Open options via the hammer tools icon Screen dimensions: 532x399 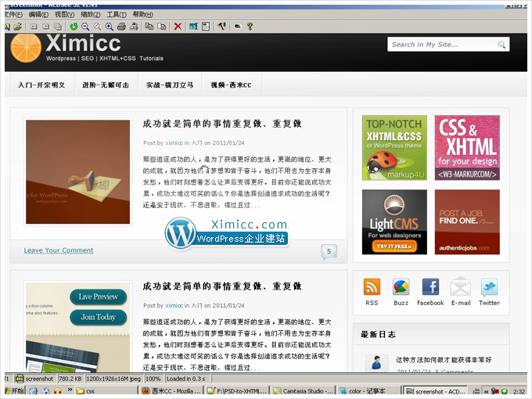(221, 27)
